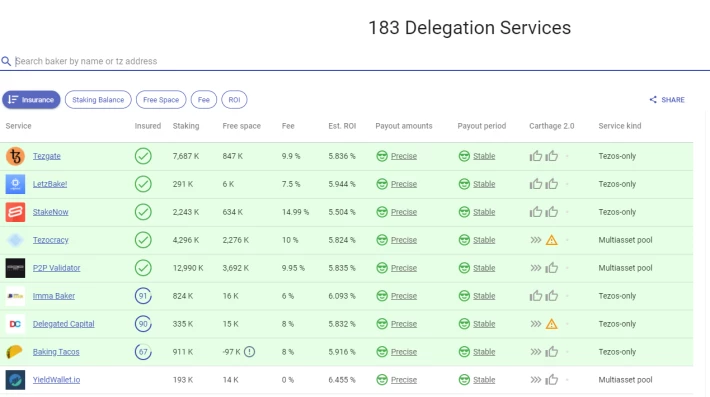The height and width of the screenshot is (397, 710).
Task: Click the Baking Tacos taco logo
Action: point(15,352)
